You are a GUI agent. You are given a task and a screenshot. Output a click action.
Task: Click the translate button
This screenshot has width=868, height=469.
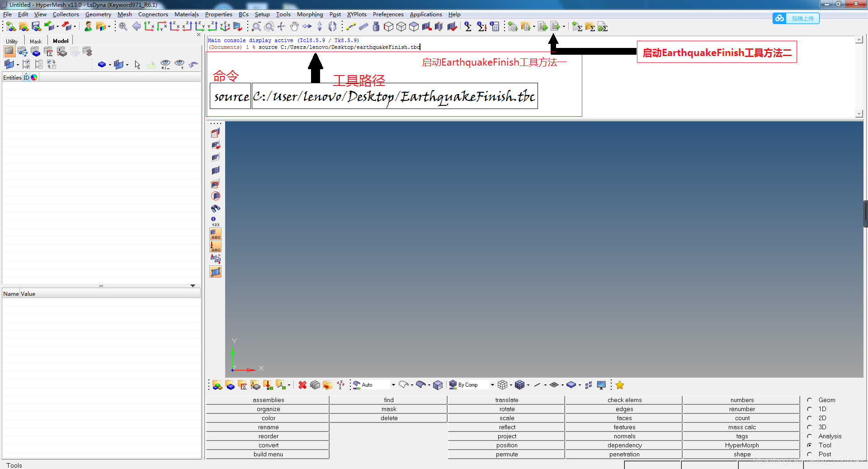pos(506,400)
